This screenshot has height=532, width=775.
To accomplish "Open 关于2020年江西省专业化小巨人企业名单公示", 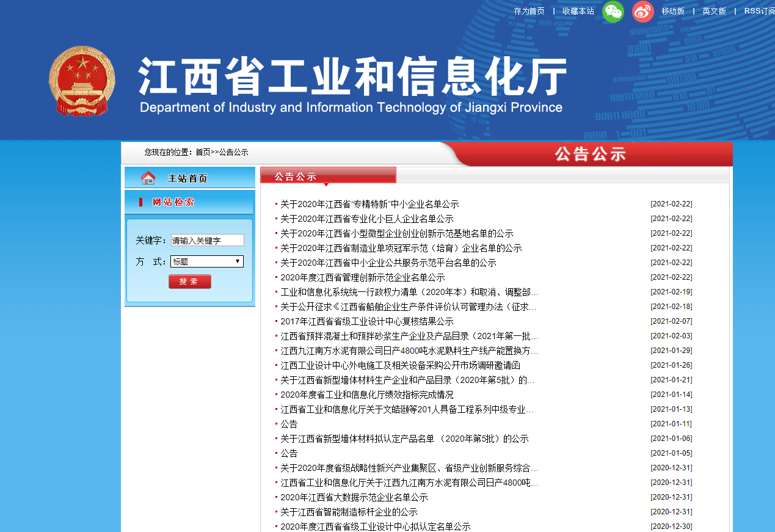I will click(x=367, y=219).
